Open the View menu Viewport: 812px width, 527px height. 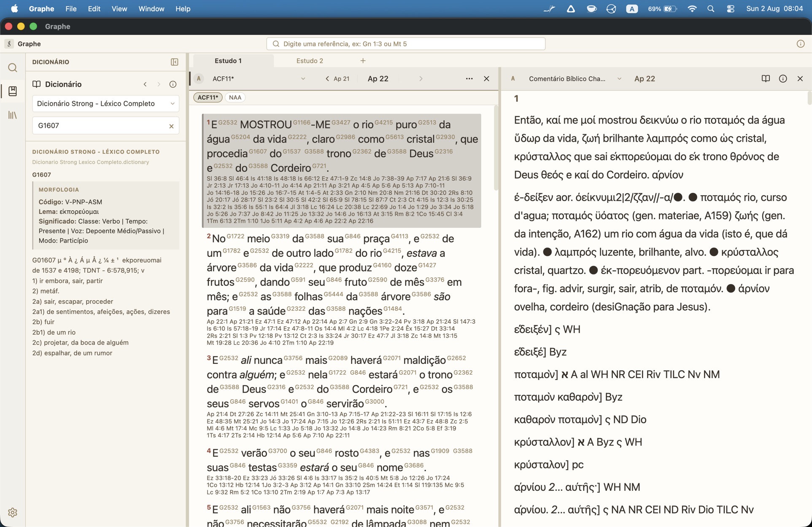[x=119, y=8]
